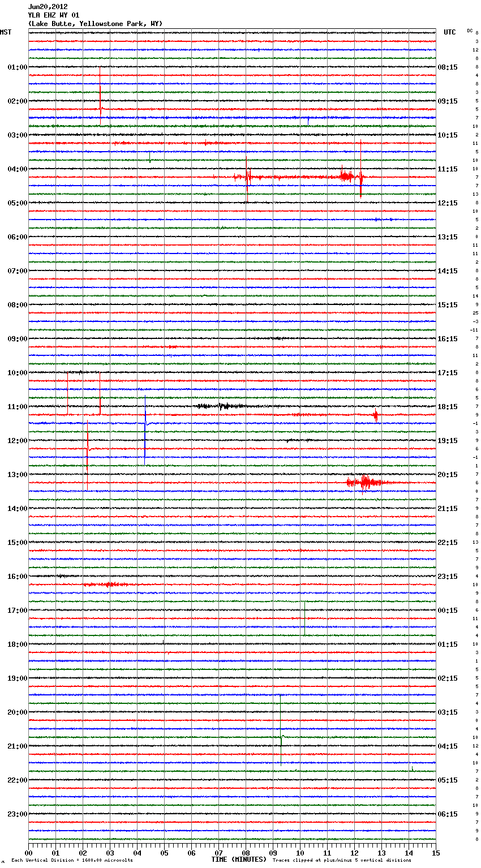Click the 06:15 UTC time label
Viewport: 481px width, 868px height.
448,814
